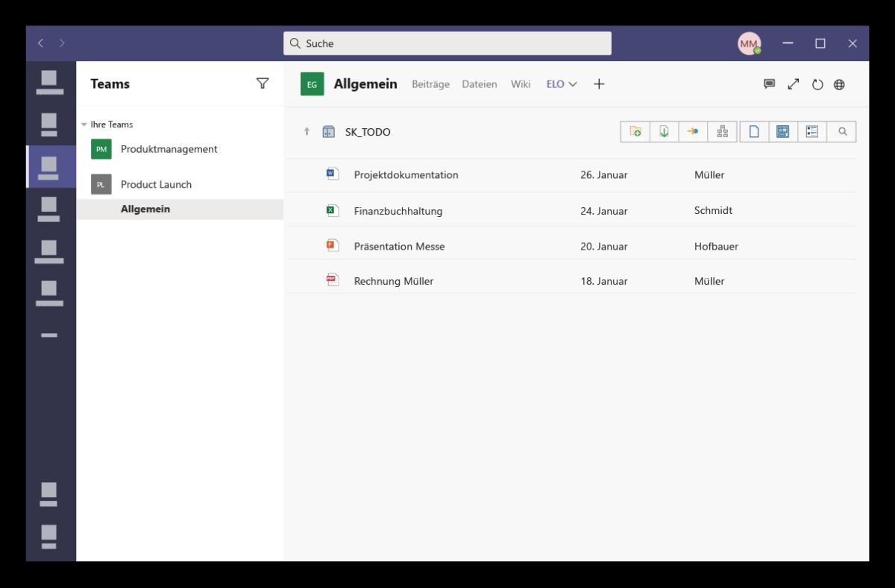
Task: Click the magnifier search icon in ELO toolbar
Action: (842, 132)
